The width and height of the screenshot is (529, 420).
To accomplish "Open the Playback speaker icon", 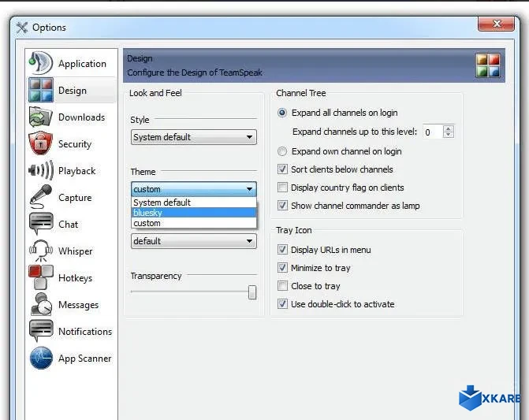I will click(41, 170).
